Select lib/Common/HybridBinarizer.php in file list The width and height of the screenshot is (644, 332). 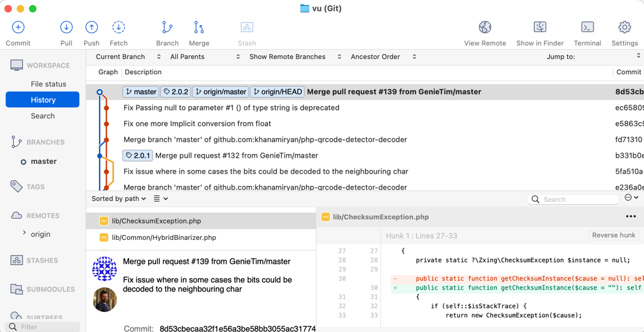(x=163, y=237)
